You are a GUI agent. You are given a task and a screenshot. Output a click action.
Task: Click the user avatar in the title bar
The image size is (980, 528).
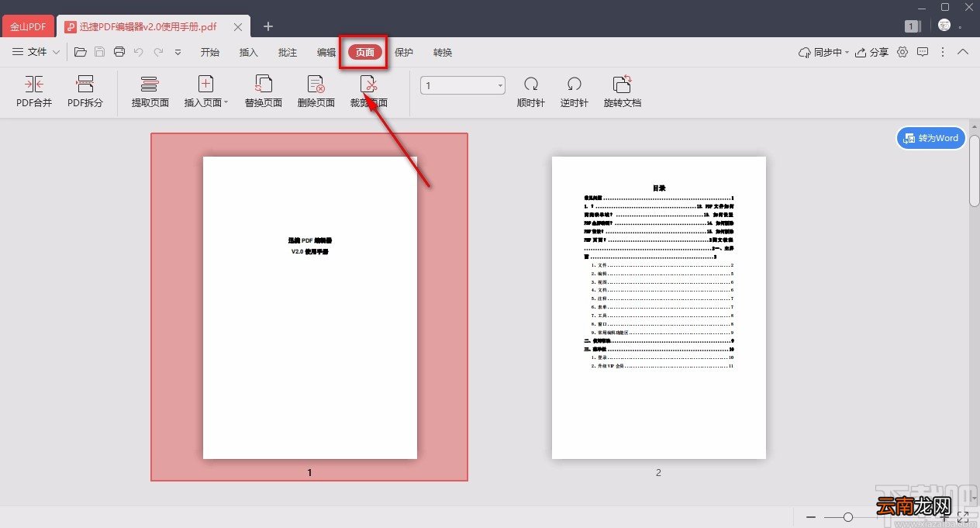(x=944, y=26)
